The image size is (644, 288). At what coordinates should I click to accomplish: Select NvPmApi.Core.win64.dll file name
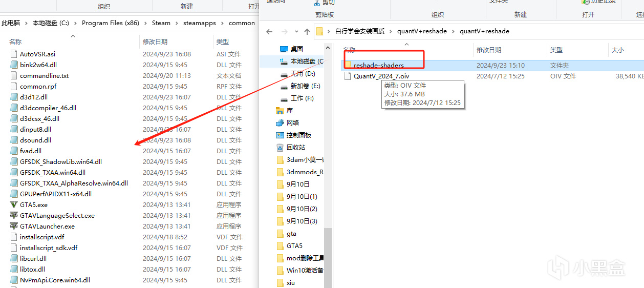coord(55,280)
